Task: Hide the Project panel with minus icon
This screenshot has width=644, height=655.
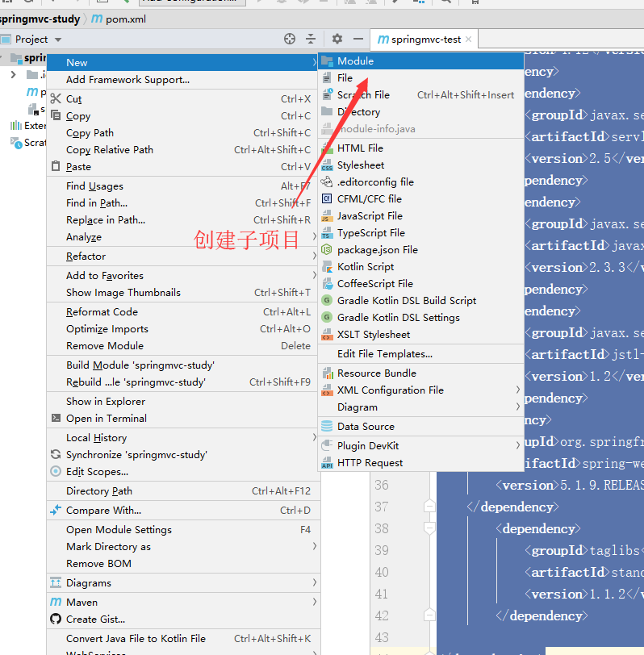Action: [x=358, y=40]
